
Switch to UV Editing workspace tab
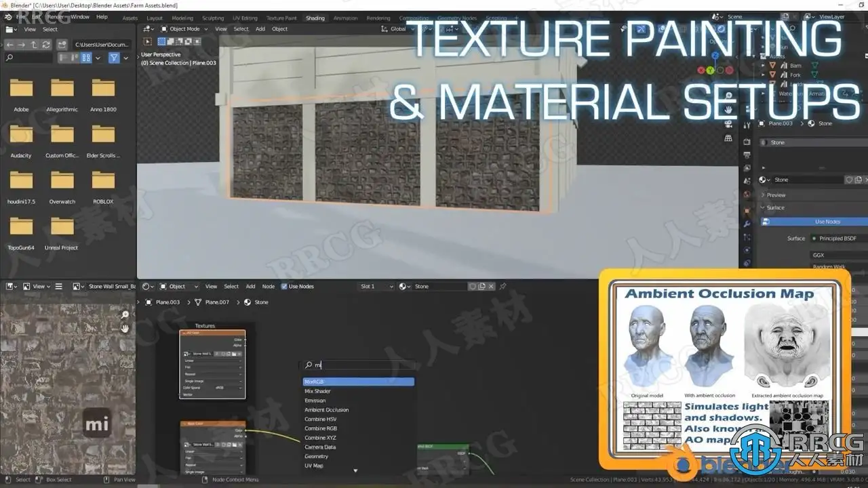tap(245, 18)
